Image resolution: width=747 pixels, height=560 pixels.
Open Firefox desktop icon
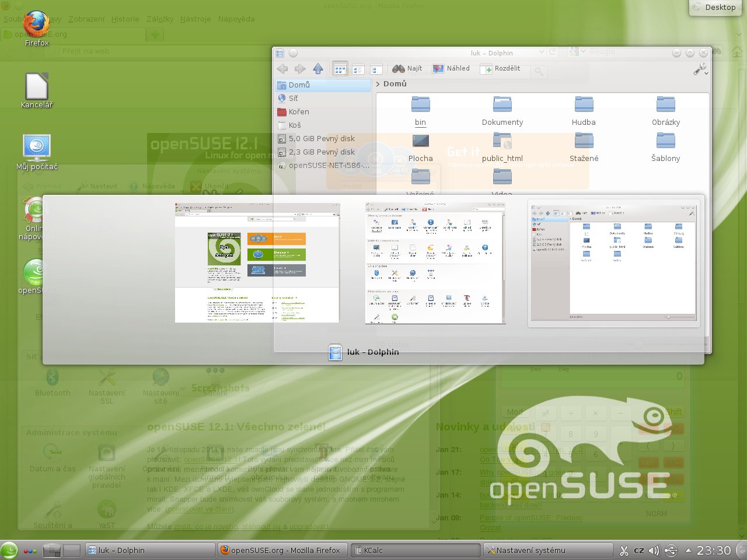point(37,28)
